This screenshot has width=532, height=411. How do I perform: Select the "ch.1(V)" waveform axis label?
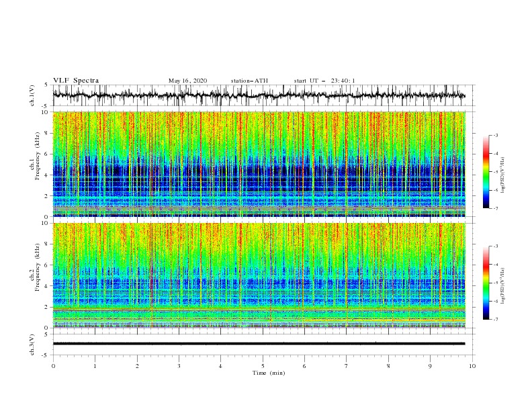coord(32,95)
